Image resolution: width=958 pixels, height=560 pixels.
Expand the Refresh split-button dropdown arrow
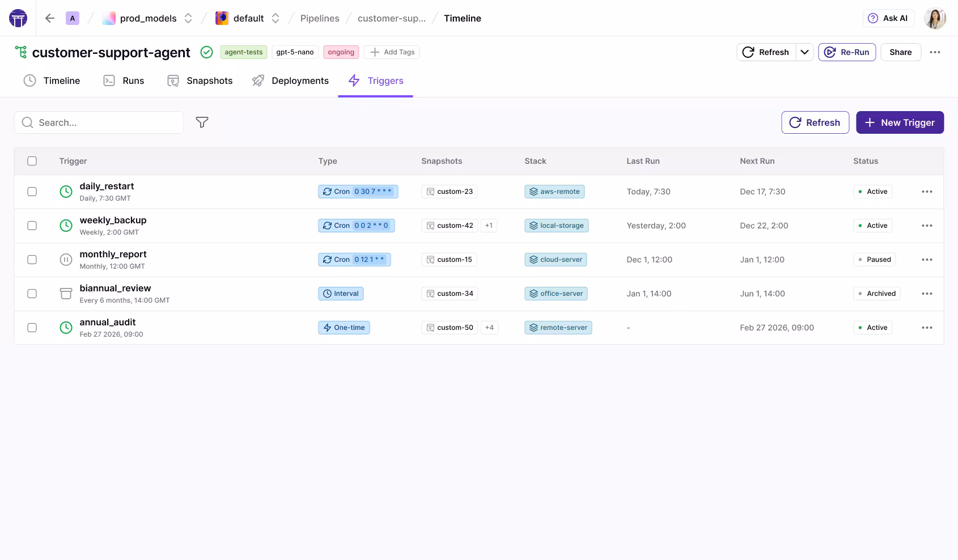click(804, 52)
